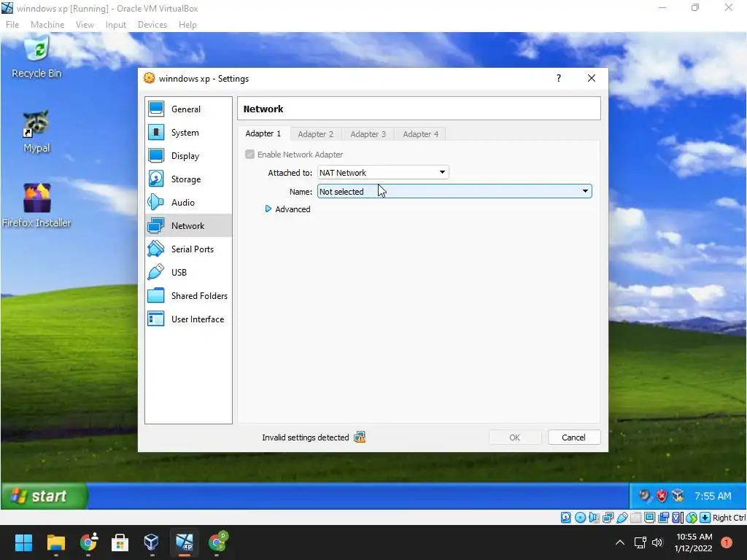Click mouse integration status bar indicator
This screenshot has height=560, width=747.
692,518
